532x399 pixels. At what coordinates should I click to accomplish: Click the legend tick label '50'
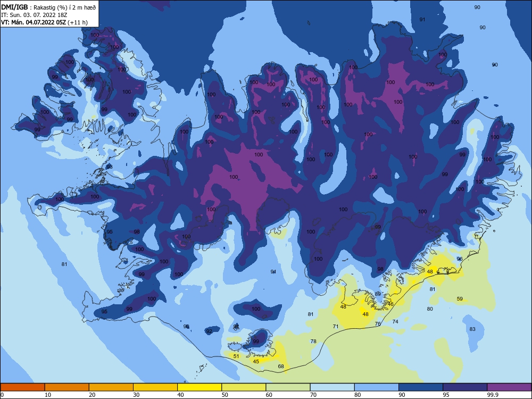pos(225,395)
